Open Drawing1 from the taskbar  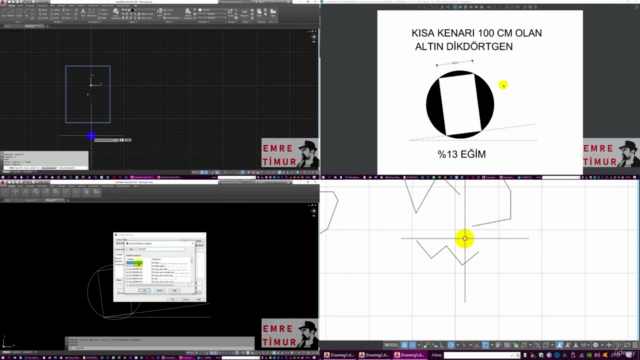[339, 355]
